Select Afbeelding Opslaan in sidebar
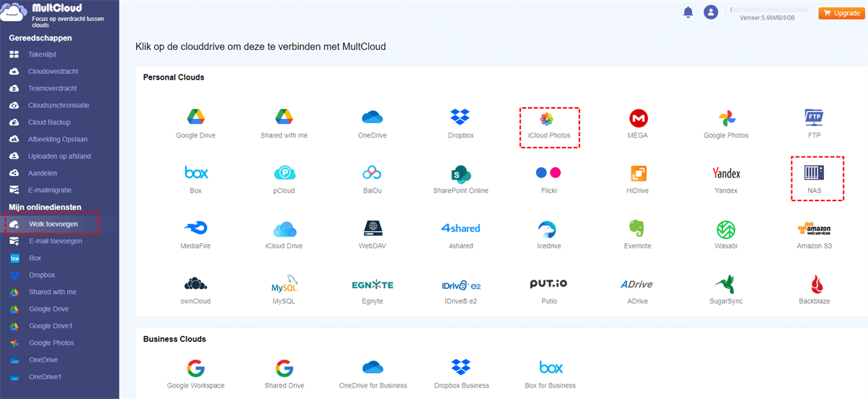This screenshot has width=868, height=399. pyautogui.click(x=59, y=139)
